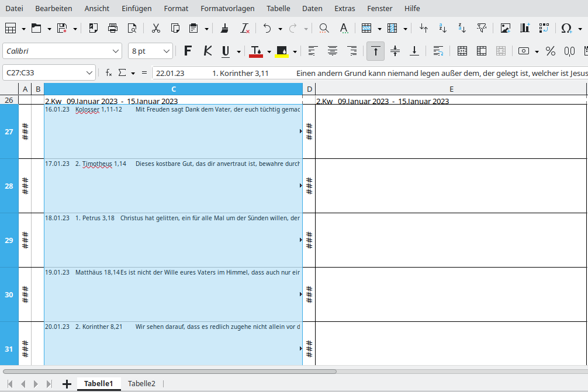The width and height of the screenshot is (588, 392).
Task: Select column E header
Action: point(451,89)
